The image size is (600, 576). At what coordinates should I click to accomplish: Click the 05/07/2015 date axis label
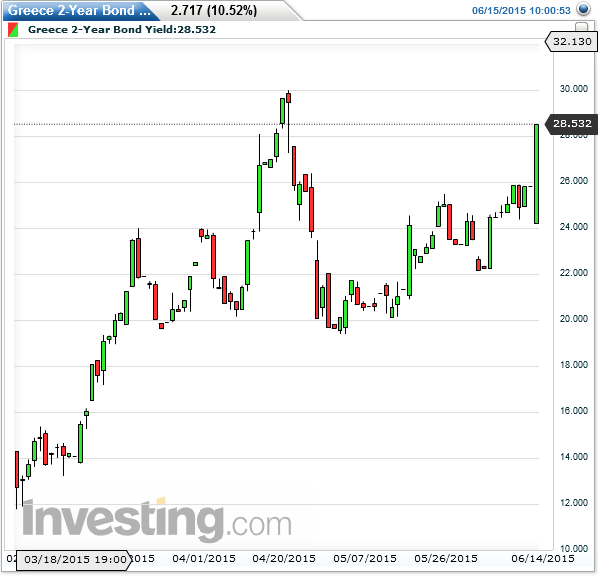pyautogui.click(x=365, y=559)
